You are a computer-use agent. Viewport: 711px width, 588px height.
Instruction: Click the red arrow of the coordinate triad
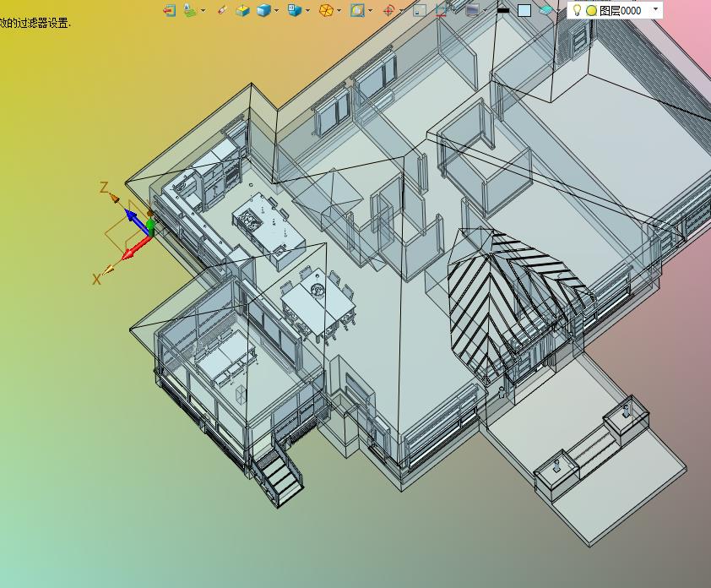click(x=135, y=248)
